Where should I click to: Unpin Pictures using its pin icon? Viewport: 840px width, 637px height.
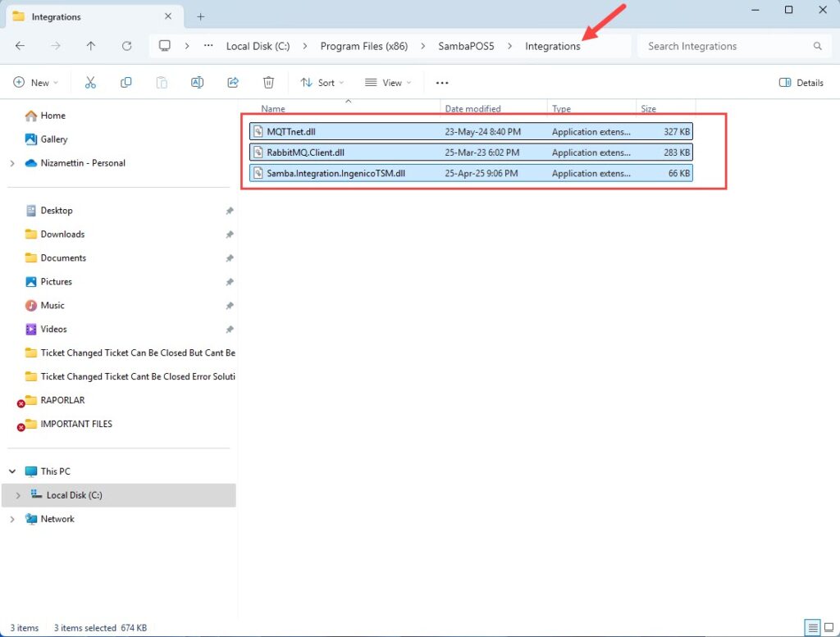[x=230, y=282]
